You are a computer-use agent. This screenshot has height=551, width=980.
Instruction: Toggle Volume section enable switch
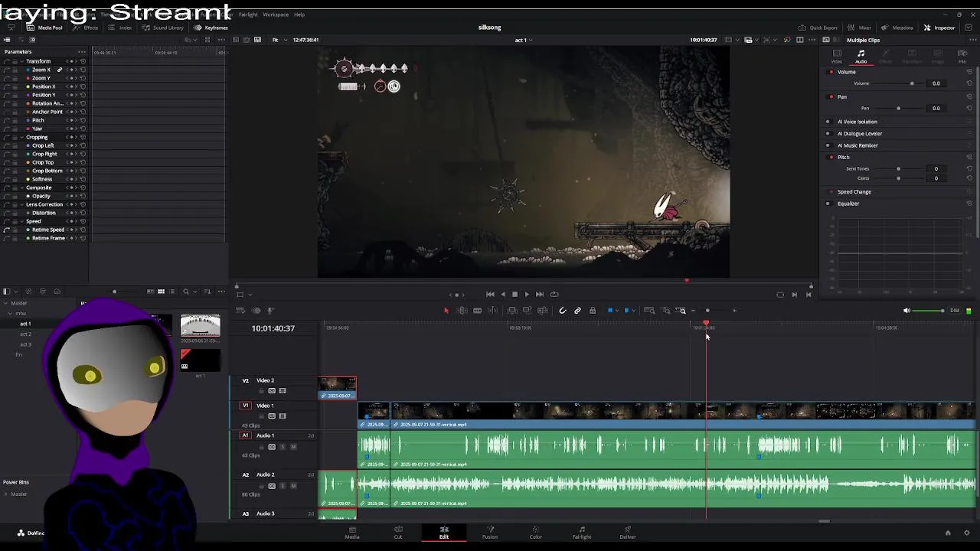pos(831,72)
